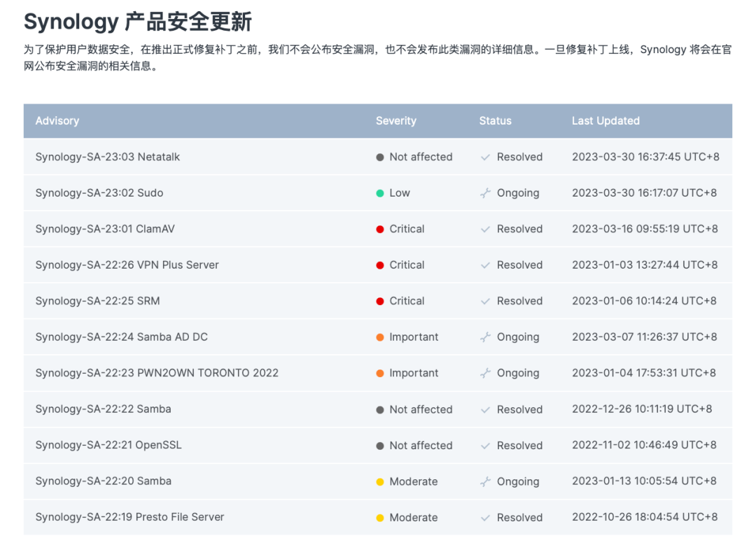Click the red Critical dot for the SRM advisory
The height and width of the screenshot is (536, 756).
pyautogui.click(x=379, y=301)
